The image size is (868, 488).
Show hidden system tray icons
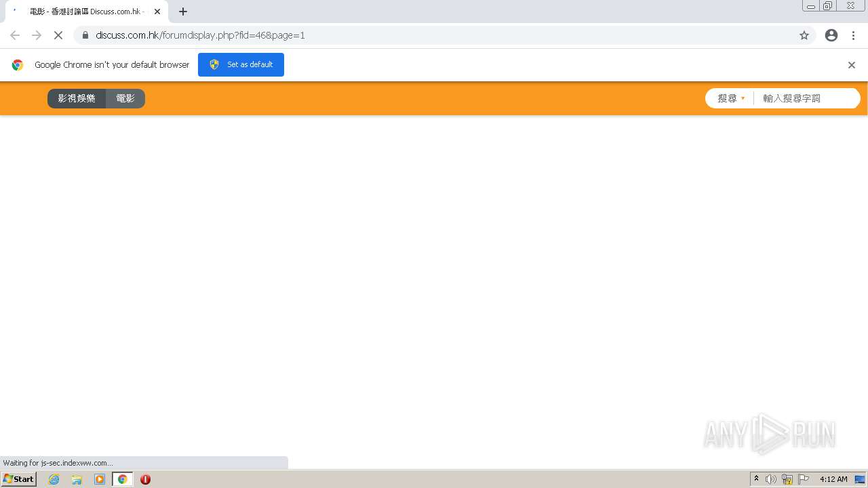point(757,479)
